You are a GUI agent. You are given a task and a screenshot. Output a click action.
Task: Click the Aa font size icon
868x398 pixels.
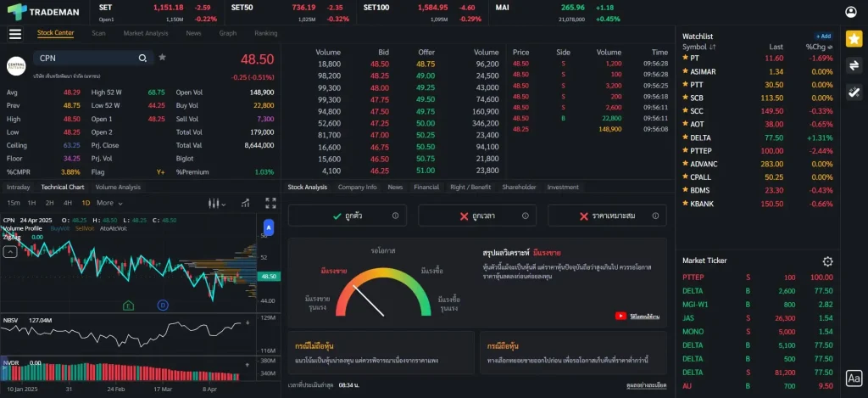tap(854, 378)
